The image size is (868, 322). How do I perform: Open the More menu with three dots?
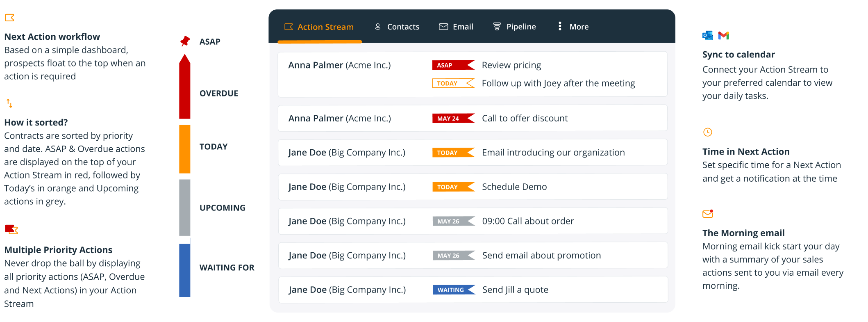(573, 27)
